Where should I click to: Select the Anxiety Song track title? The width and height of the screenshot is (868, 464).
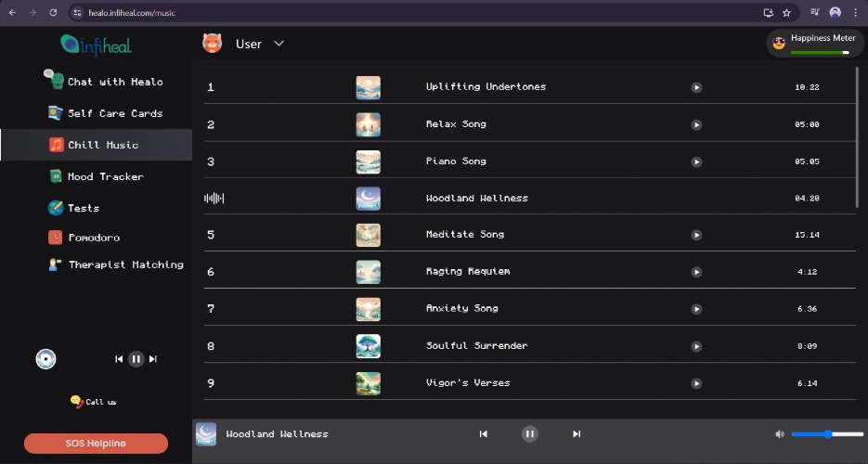pos(461,309)
